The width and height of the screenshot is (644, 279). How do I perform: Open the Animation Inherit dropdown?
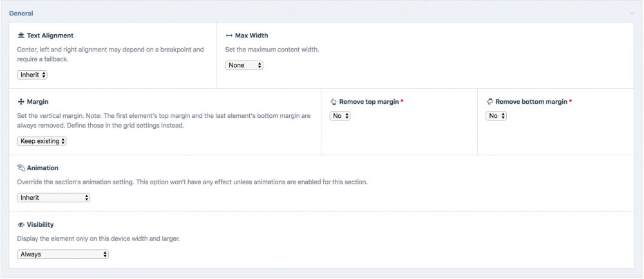coord(53,198)
